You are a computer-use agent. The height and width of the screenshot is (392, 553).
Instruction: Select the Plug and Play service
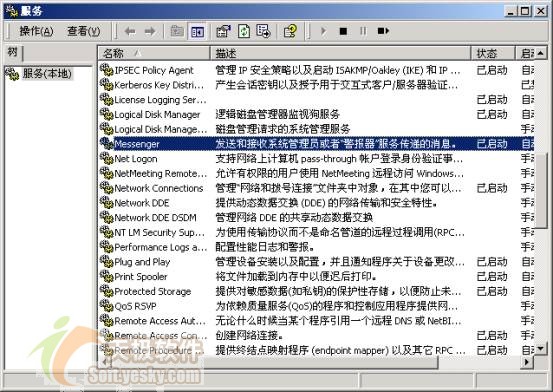142,263
